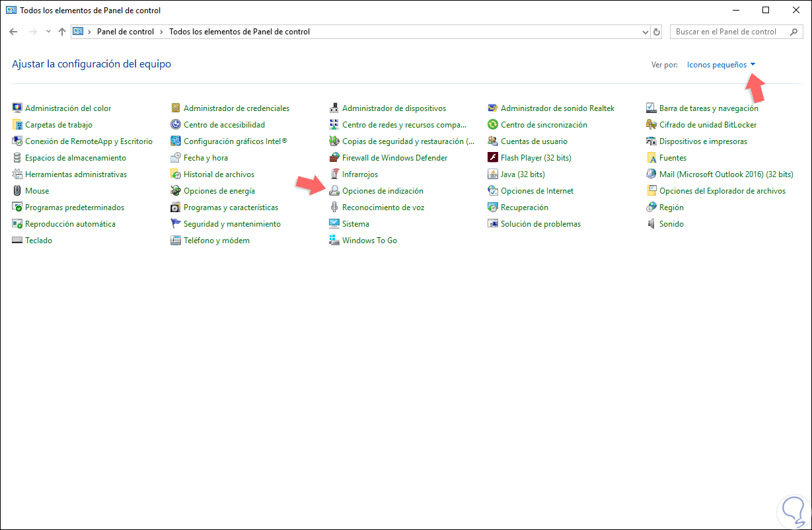Screen dimensions: 812x530
Task: Open Conexión de RemoteApp y Escritorio link
Action: click(89, 141)
